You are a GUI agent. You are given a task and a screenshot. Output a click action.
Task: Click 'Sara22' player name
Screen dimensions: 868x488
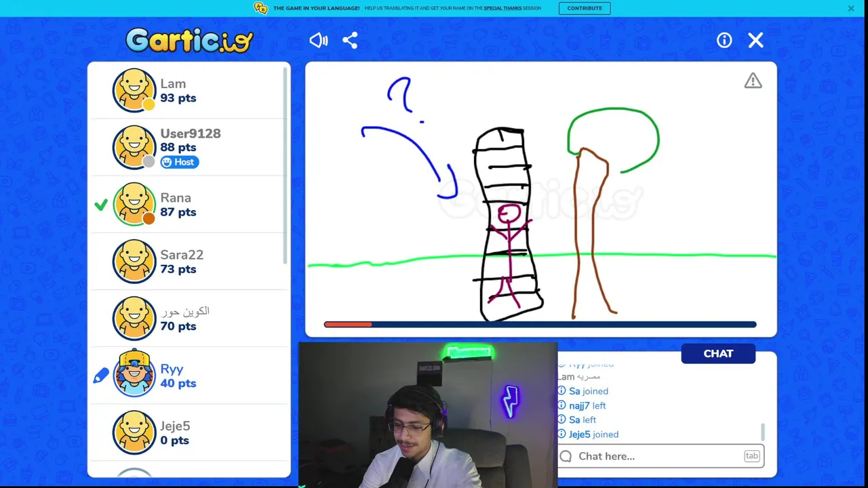tap(182, 255)
